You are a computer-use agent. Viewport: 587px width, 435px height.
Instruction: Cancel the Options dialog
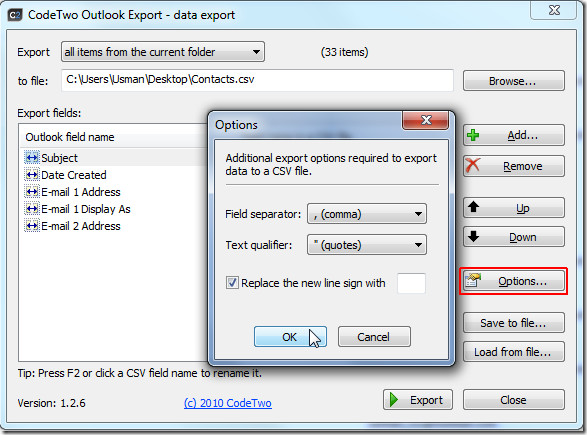point(374,337)
